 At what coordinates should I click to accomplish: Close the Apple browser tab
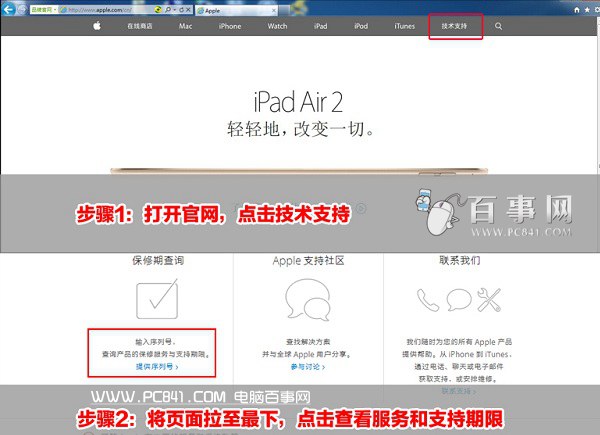tap(274, 11)
